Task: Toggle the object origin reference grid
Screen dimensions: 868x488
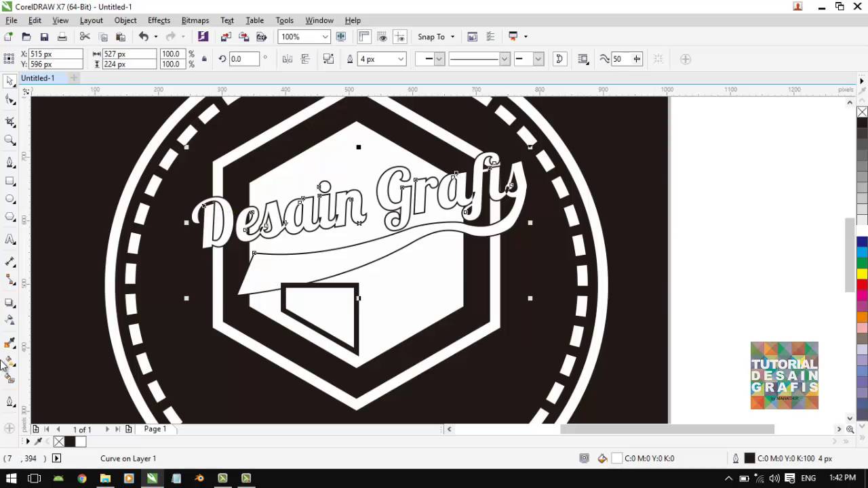Action: point(9,59)
